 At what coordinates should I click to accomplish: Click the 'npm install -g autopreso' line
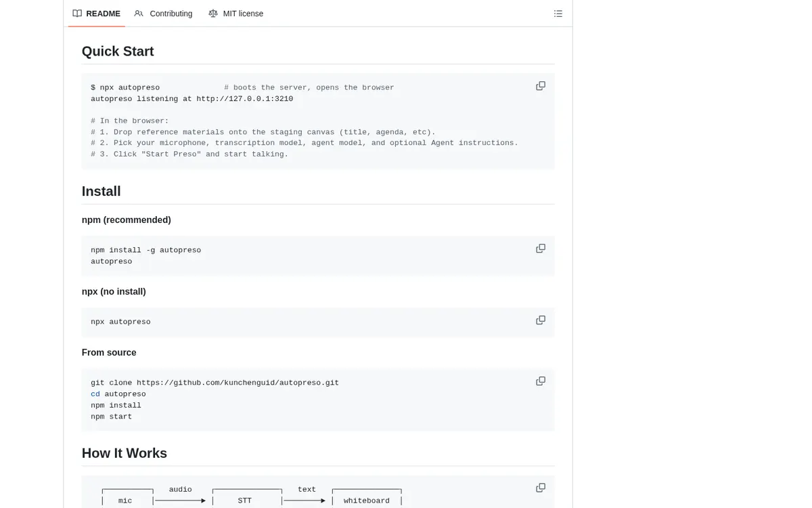[146, 251]
